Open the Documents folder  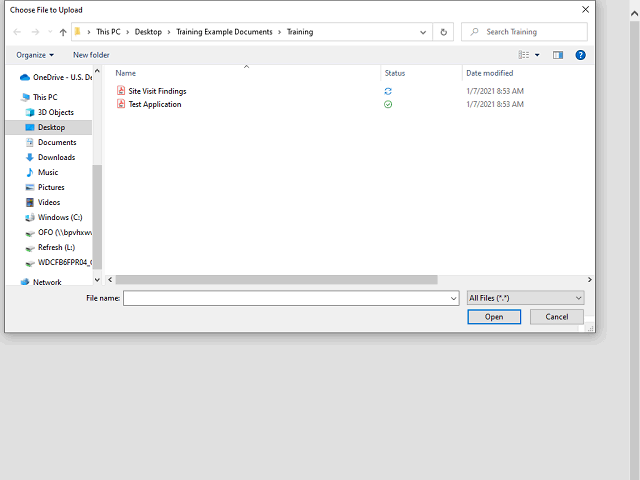[51, 142]
